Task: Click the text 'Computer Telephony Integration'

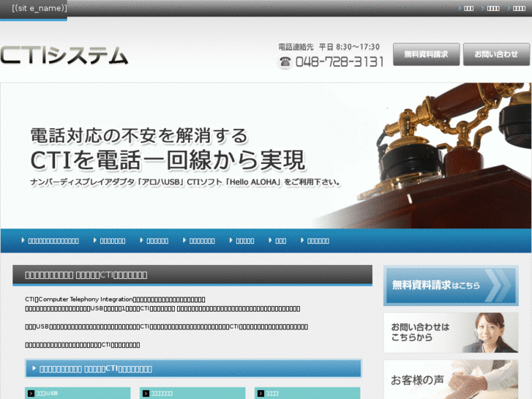Action: [86, 299]
